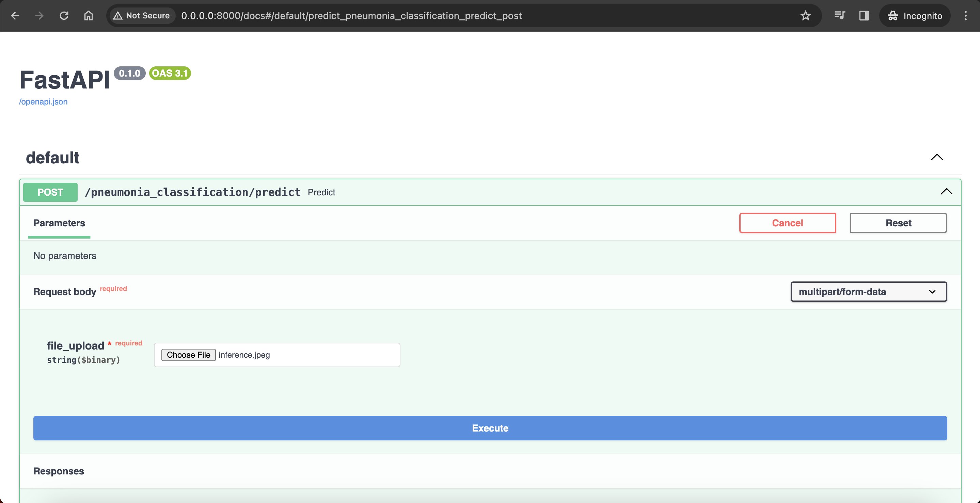
Task: Open the Chrome three-dot menu
Action: point(966,16)
